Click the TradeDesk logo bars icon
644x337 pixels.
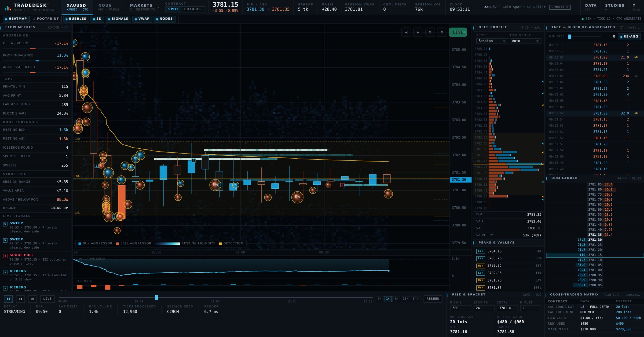click(8, 8)
